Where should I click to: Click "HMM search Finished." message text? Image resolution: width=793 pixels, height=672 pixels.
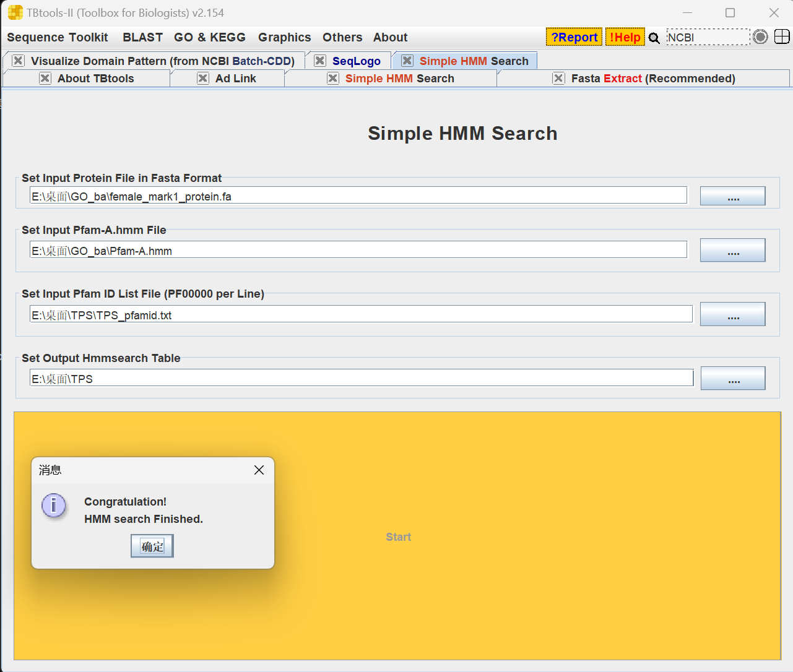coord(144,519)
